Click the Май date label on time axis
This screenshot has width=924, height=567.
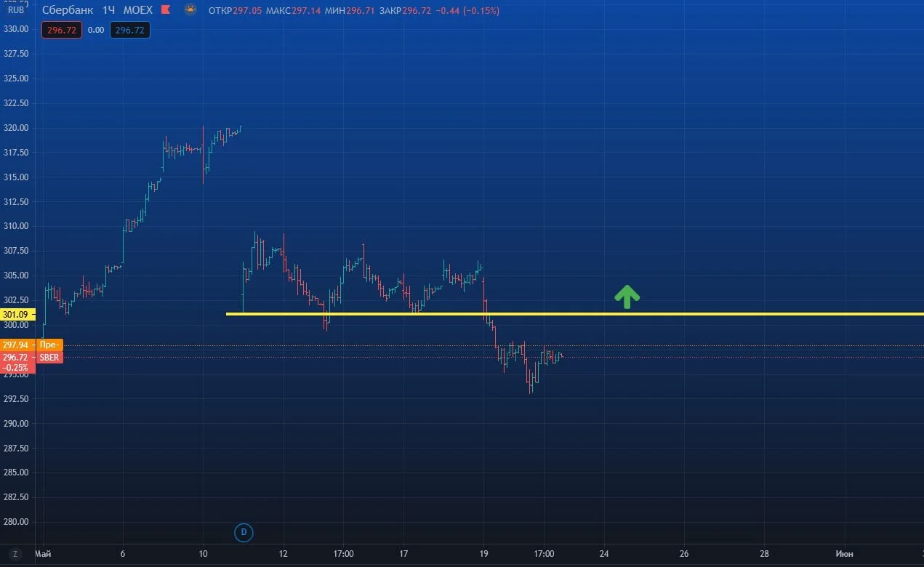click(x=43, y=554)
